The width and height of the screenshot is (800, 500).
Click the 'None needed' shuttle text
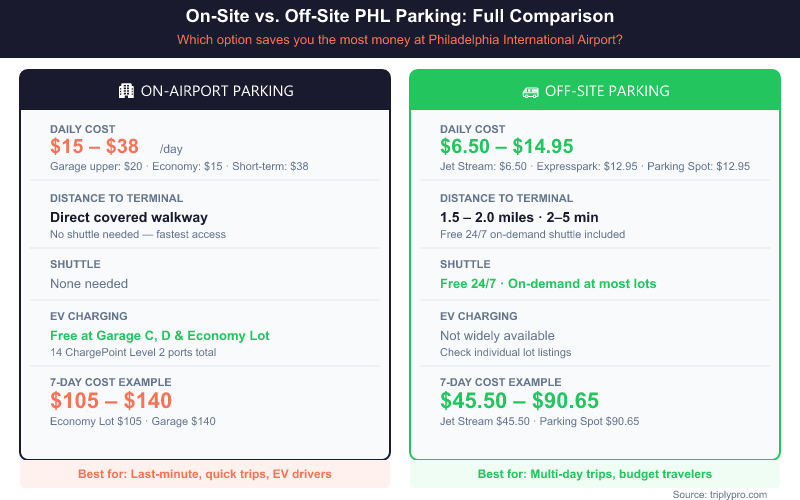(89, 283)
